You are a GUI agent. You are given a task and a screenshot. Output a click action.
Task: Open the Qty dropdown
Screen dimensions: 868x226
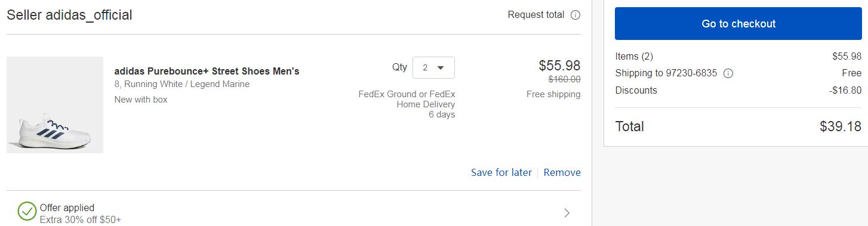pyautogui.click(x=433, y=67)
